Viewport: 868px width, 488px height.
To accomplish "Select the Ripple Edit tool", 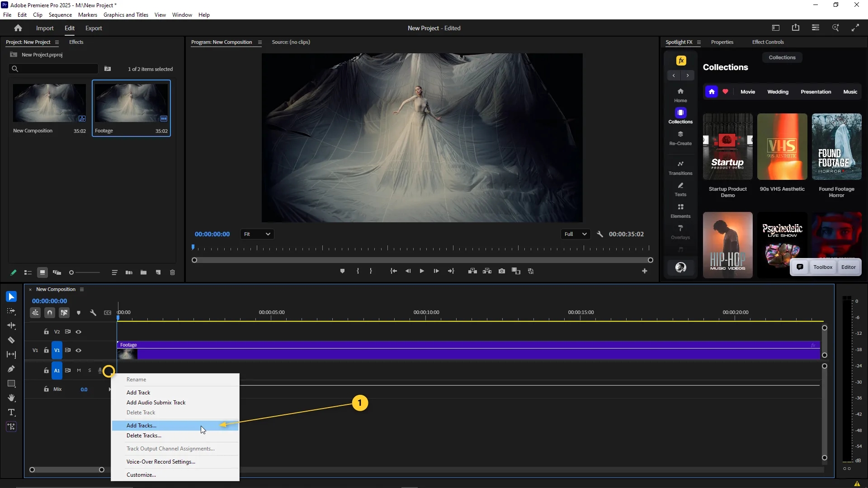I will pos(11,326).
